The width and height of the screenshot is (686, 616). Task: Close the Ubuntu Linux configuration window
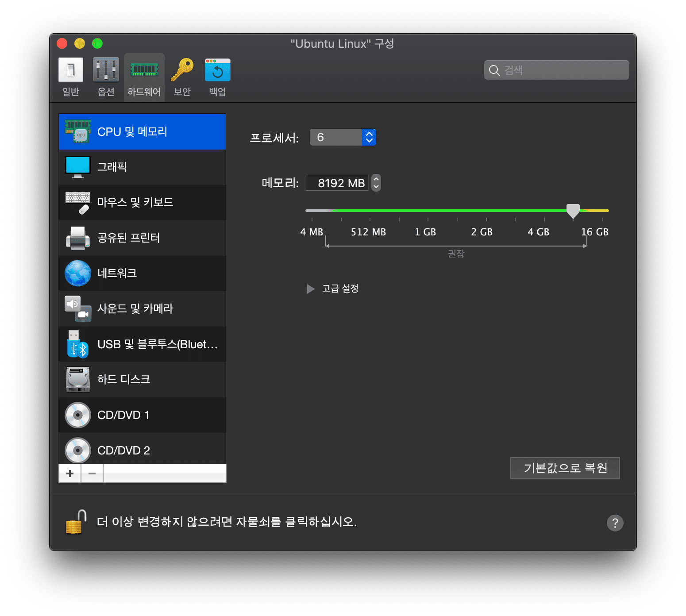pos(62,43)
